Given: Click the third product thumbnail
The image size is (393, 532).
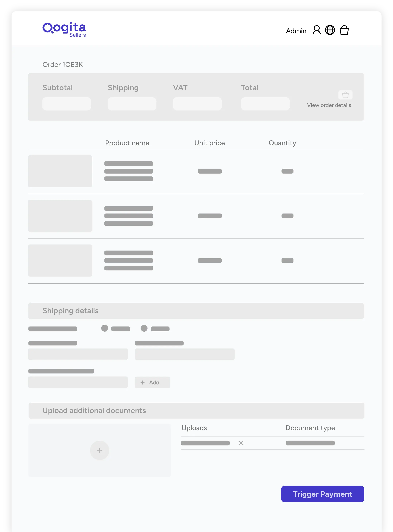Looking at the screenshot, I should point(60,261).
